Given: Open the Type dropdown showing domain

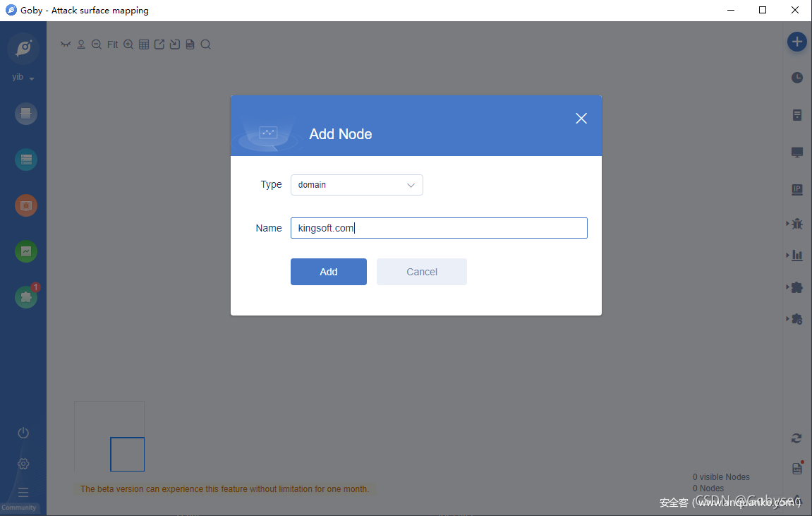Looking at the screenshot, I should [x=356, y=185].
